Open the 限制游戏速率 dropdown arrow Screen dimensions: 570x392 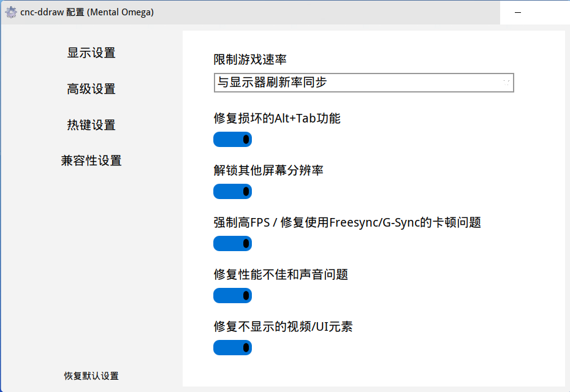506,83
